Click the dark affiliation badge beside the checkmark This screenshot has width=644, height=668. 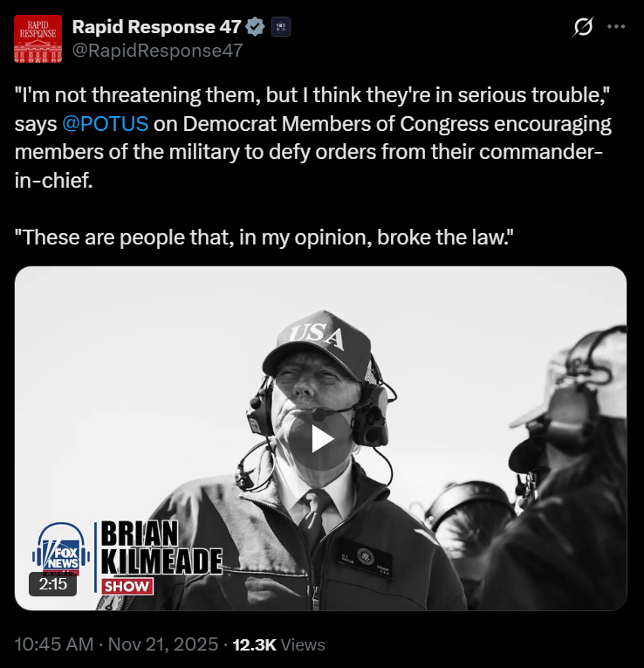pos(281,27)
